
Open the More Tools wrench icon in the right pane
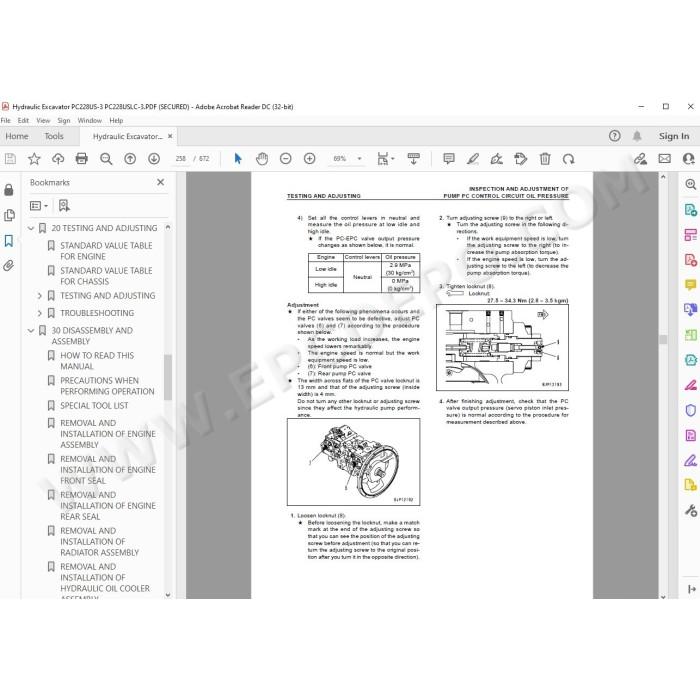pyautogui.click(x=691, y=510)
